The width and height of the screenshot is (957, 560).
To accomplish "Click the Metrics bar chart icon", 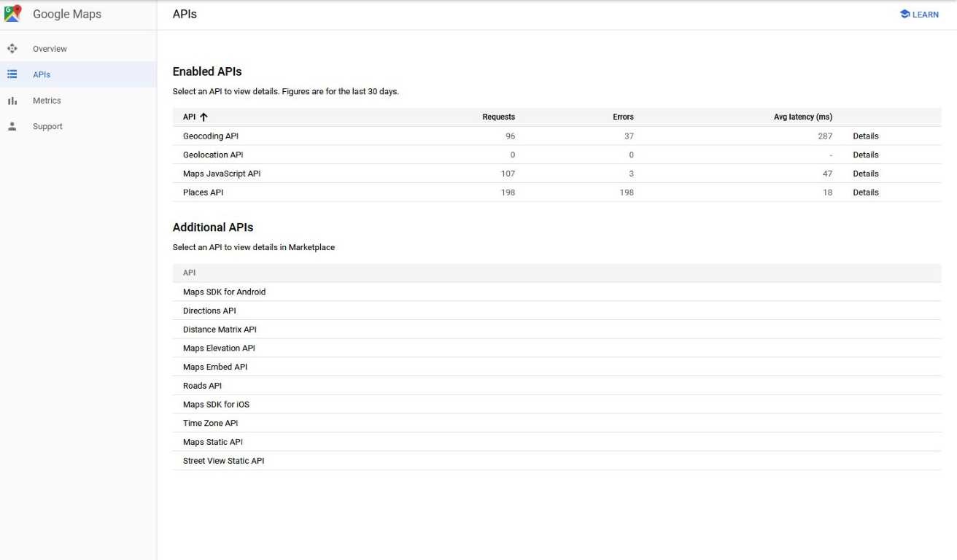I will [x=12, y=101].
